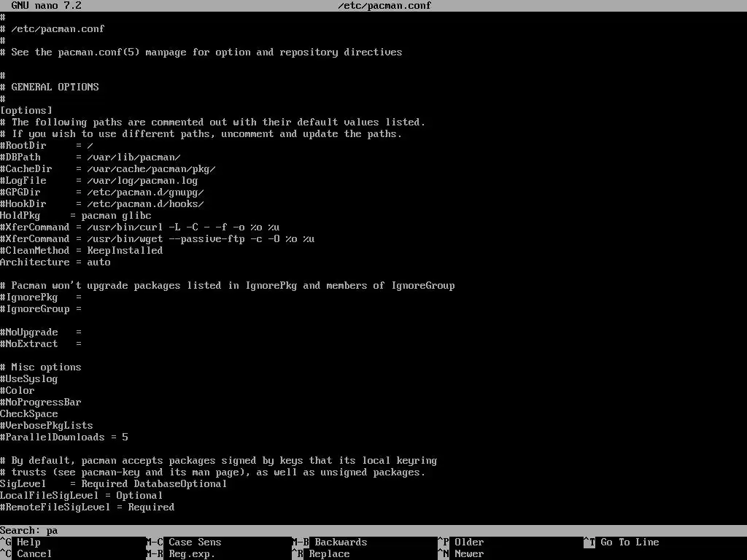
Task: Select ^T Go To Line
Action: click(622, 542)
